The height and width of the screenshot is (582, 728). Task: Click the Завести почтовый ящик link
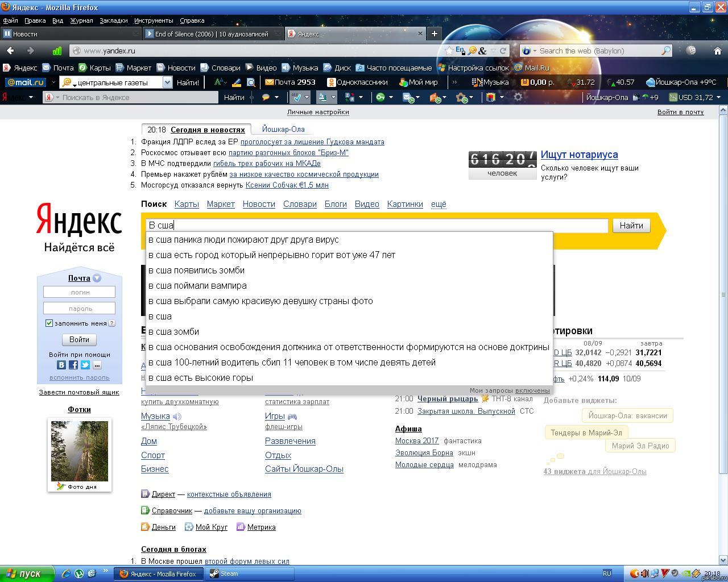pyautogui.click(x=79, y=392)
